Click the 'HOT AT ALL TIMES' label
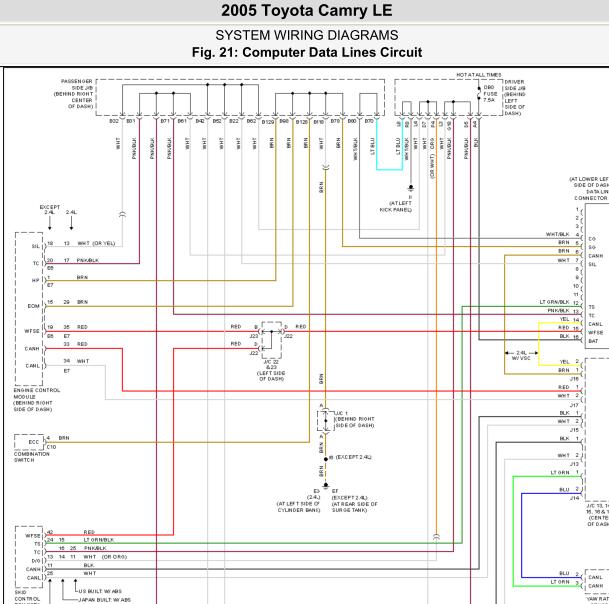Screen dimensions: 609x604 478,75
